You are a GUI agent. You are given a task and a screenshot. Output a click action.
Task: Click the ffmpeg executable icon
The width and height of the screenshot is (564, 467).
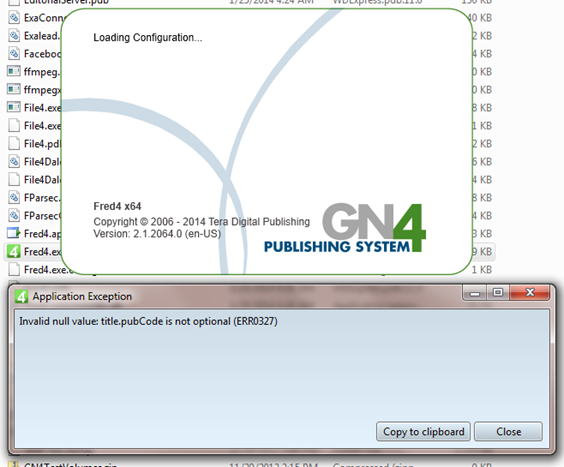click(14, 71)
